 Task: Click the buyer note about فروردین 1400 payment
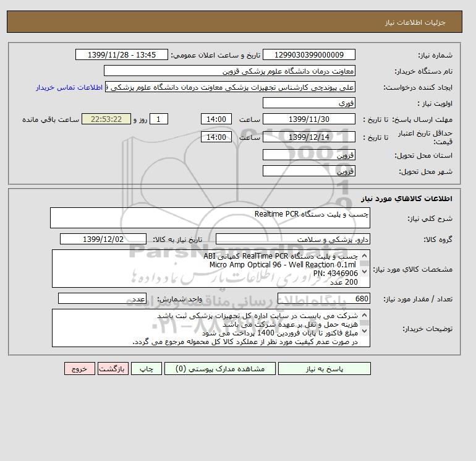280,334
